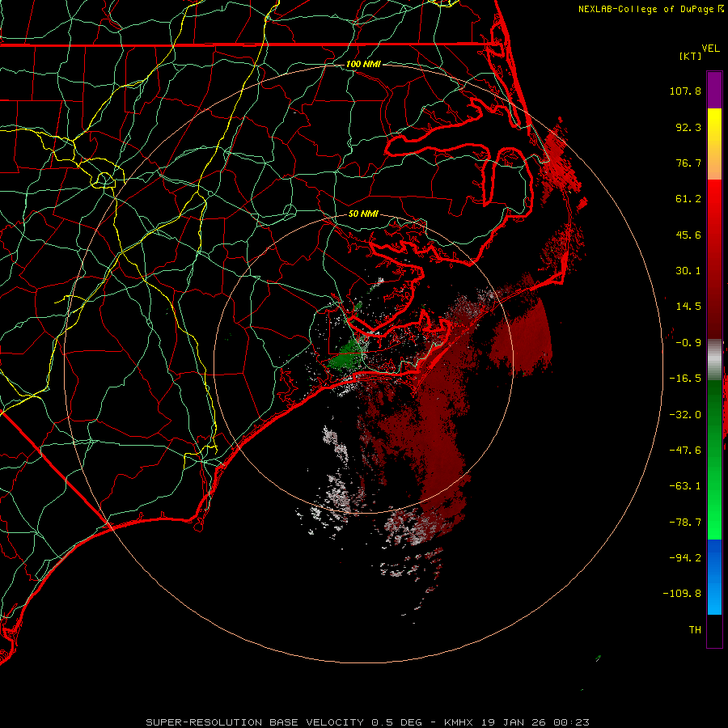Click the TH threshold label

695,630
